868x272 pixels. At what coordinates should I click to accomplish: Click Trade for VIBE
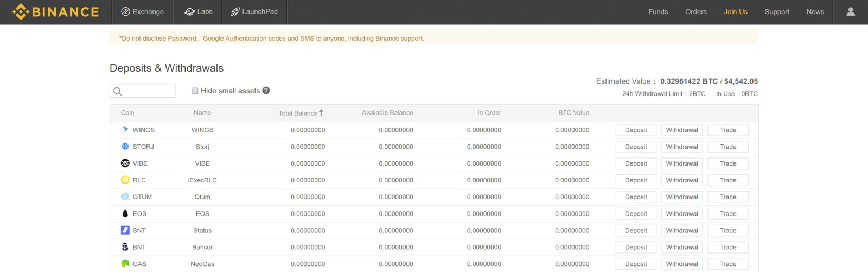click(x=728, y=163)
